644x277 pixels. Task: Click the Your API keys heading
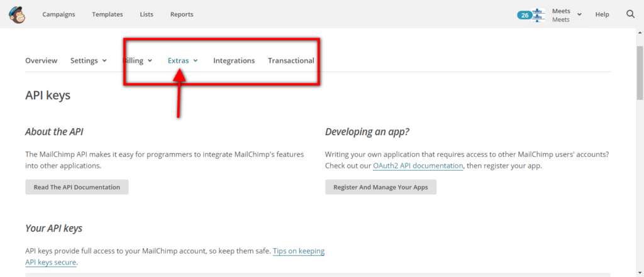click(x=54, y=229)
